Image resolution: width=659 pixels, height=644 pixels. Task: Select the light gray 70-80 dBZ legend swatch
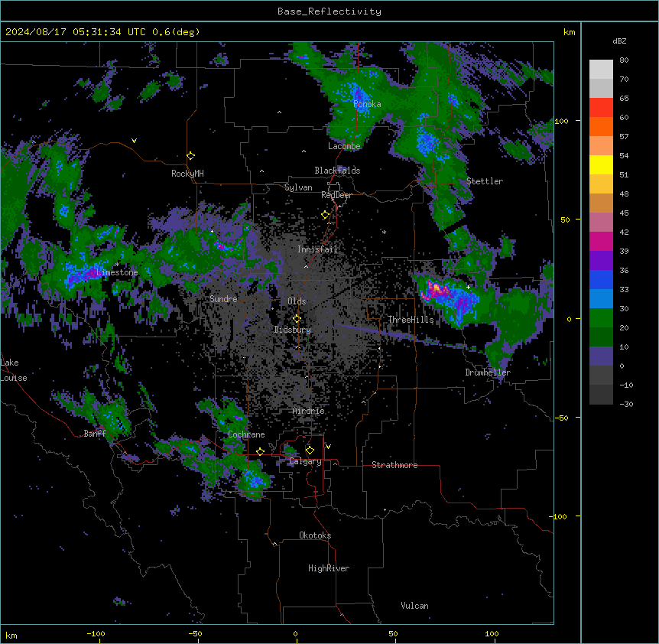[x=601, y=70]
